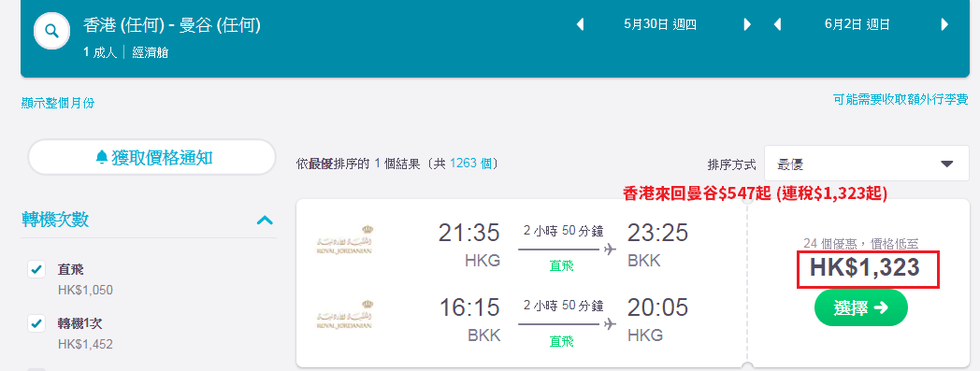Click the bell price alert icon
980x371 pixels.
coord(102,157)
